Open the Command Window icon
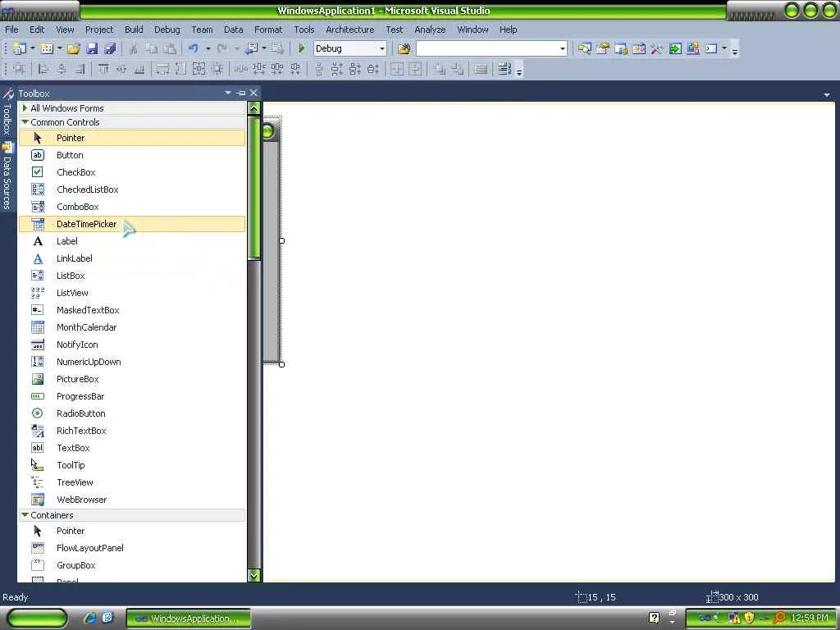 711,48
